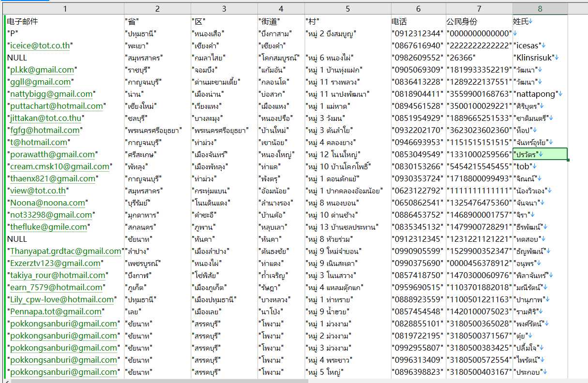The height and width of the screenshot is (383, 588).
Task: Open the Pennapa.tot@gmail.com link
Action: pyautogui.click(x=56, y=311)
